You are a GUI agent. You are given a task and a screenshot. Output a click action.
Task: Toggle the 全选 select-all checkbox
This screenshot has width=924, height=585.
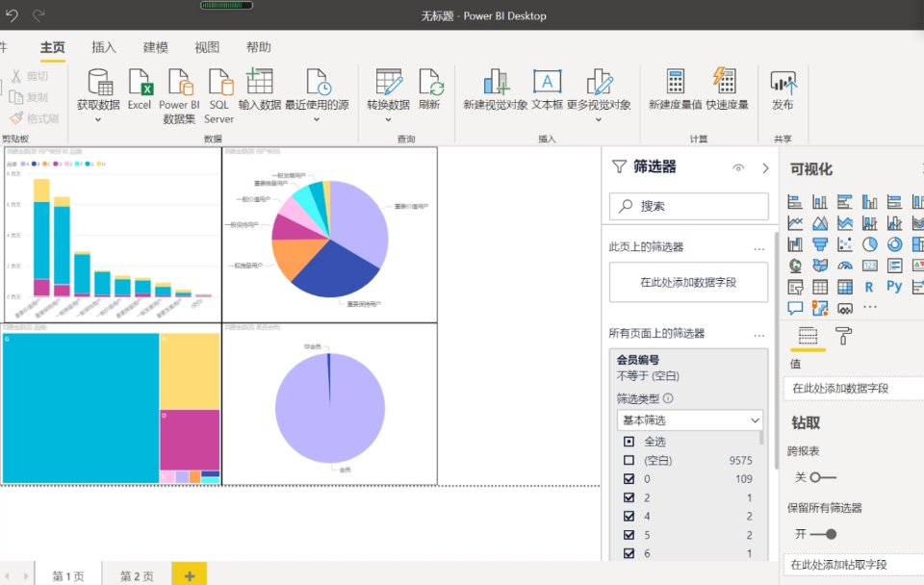(x=629, y=442)
